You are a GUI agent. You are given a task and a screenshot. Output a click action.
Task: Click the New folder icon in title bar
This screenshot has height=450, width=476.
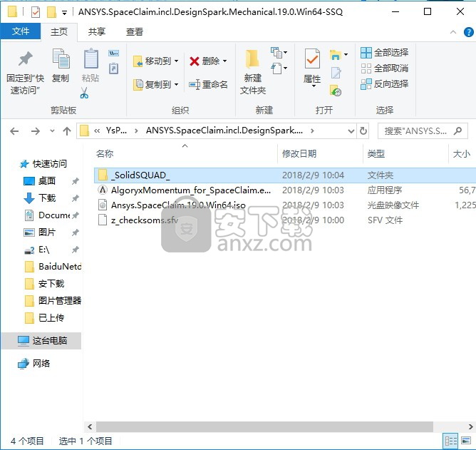coord(51,12)
